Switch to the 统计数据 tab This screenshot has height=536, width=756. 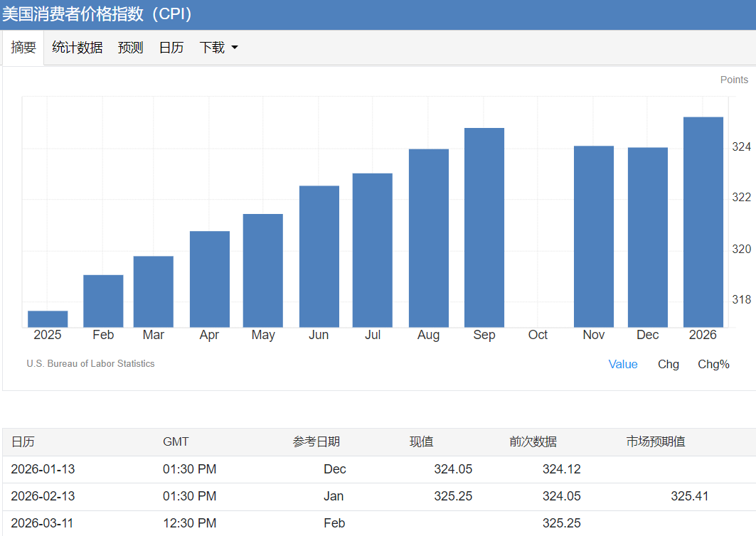(77, 47)
